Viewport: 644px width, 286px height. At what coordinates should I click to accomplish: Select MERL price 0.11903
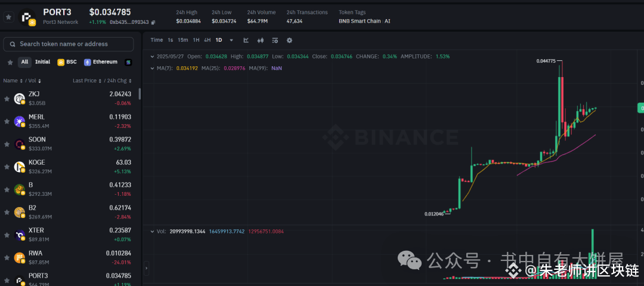[x=120, y=117]
